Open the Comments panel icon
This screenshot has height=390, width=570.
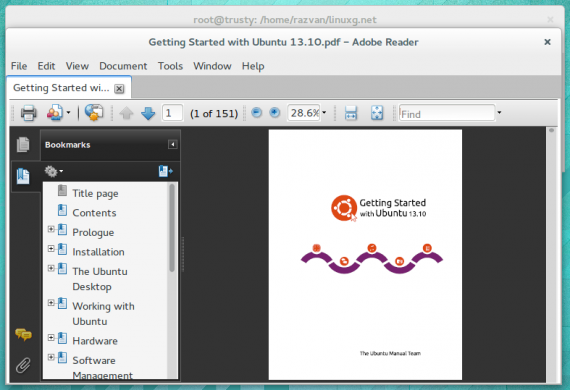pos(24,334)
